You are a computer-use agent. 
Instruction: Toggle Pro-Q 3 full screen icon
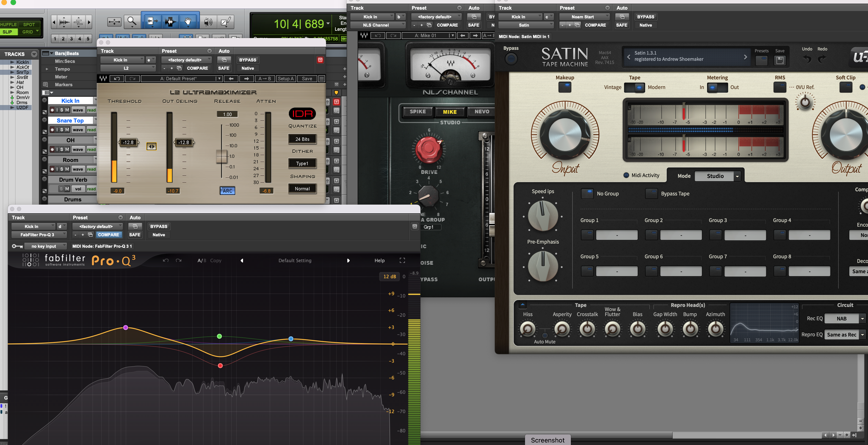pos(402,260)
